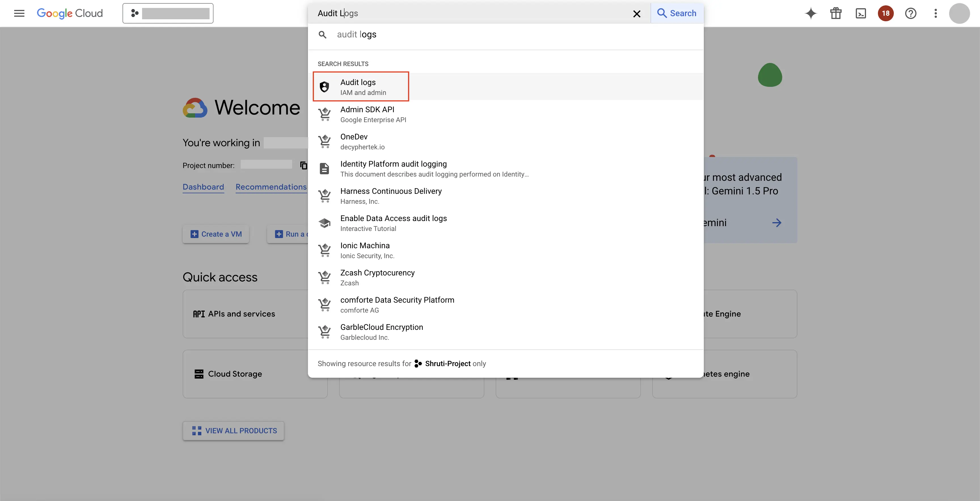Open the help question mark icon
The image size is (980, 501).
point(911,13)
